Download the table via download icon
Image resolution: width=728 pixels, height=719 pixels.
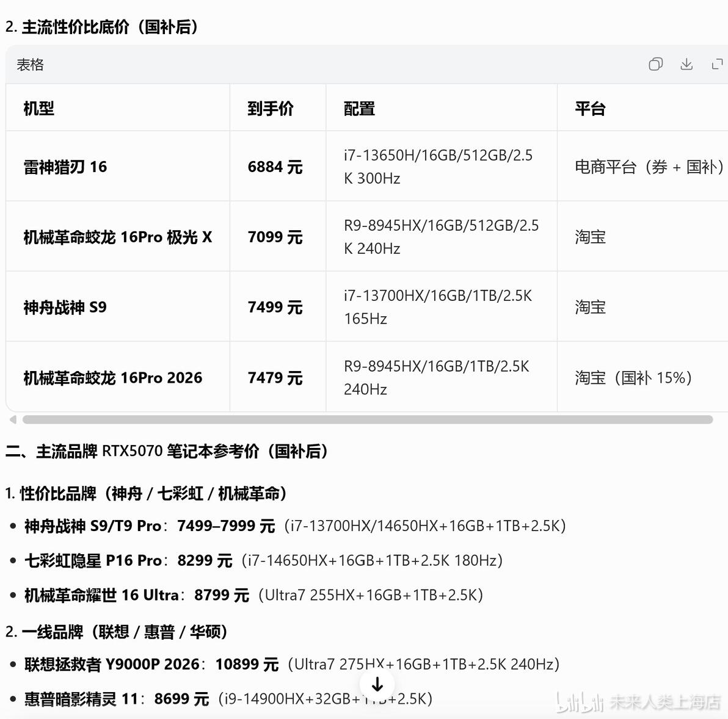click(x=686, y=64)
